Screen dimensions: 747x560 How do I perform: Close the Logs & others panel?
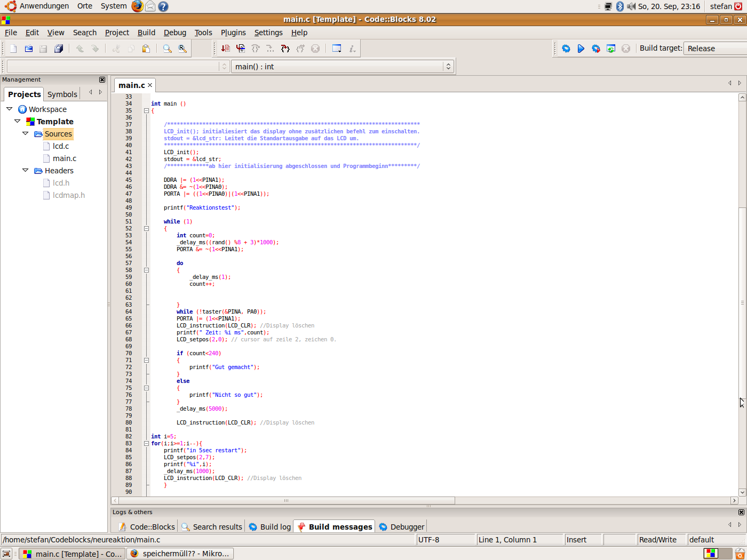pos(741,512)
